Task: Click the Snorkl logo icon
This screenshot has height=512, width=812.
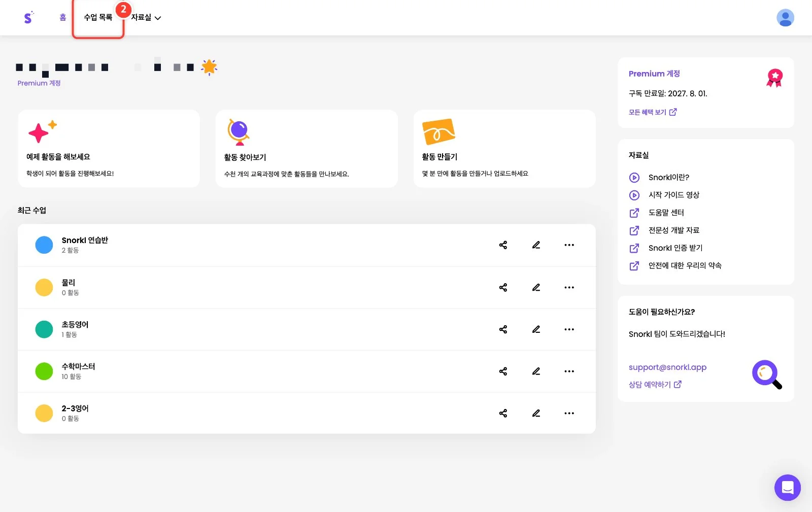Action: (28, 18)
